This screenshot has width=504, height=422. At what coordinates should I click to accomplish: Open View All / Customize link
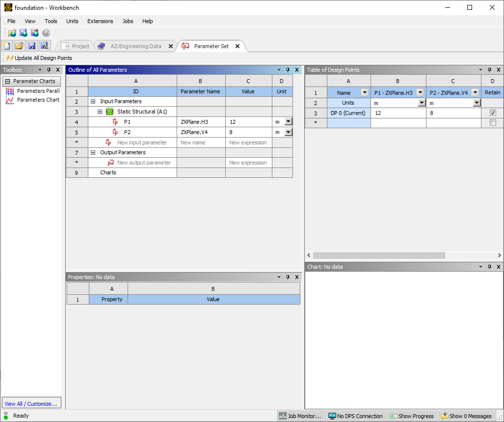tap(30, 404)
